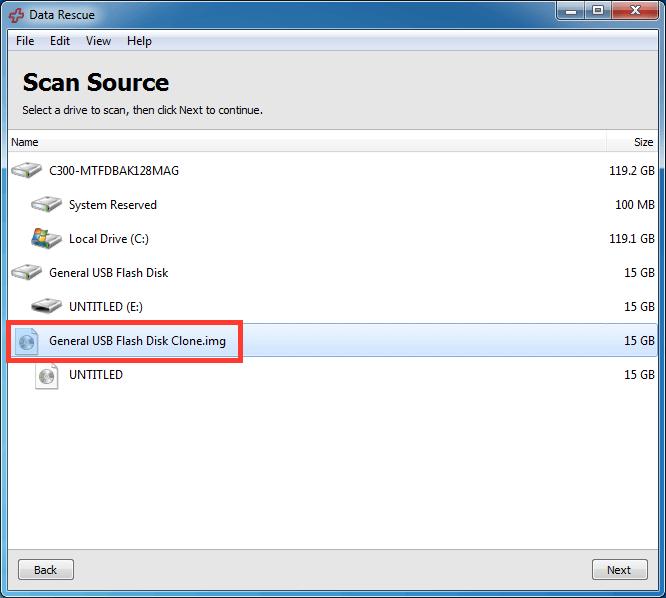Screen dimensions: 666x598
Task: Select the UNTITLED volume under the clone image
Action: [96, 375]
